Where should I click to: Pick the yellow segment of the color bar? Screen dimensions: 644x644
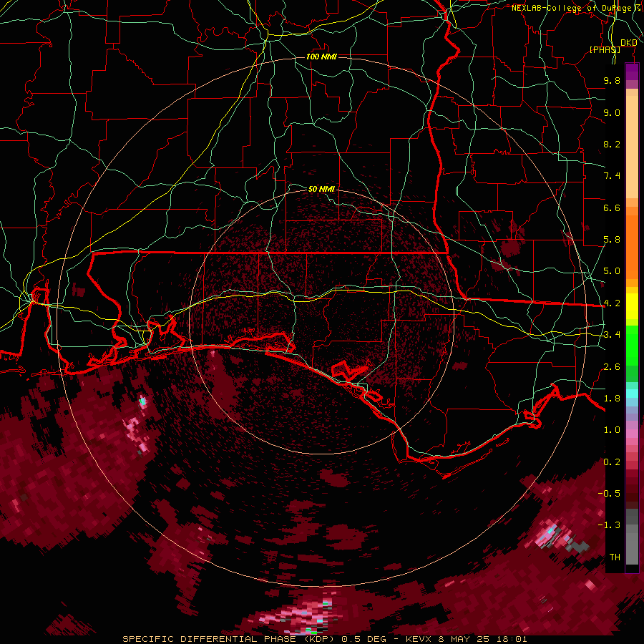point(632,306)
